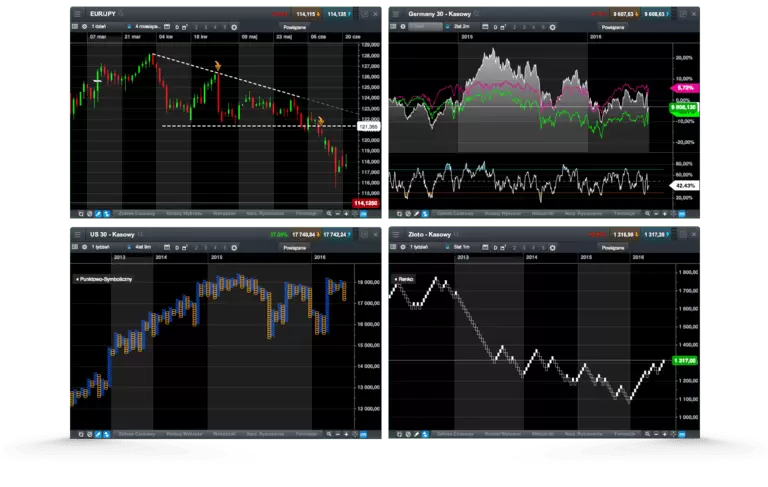
Task: Select the drawing pencil tool under EURJPY chart
Action: pyautogui.click(x=97, y=214)
